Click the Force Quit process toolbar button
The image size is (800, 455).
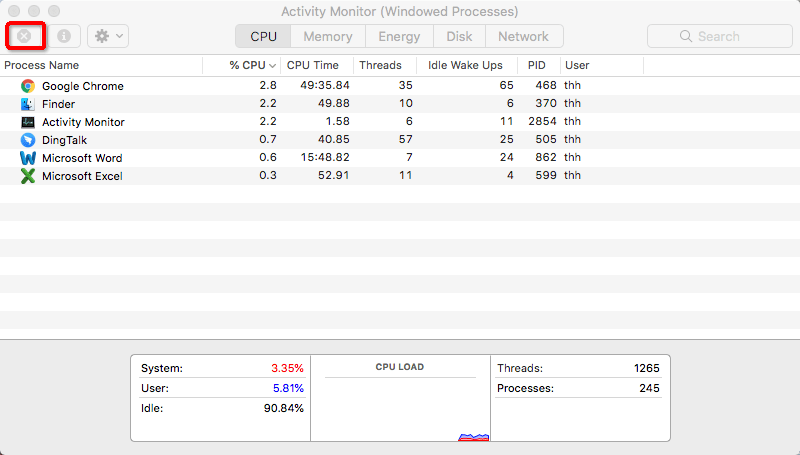coord(24,36)
